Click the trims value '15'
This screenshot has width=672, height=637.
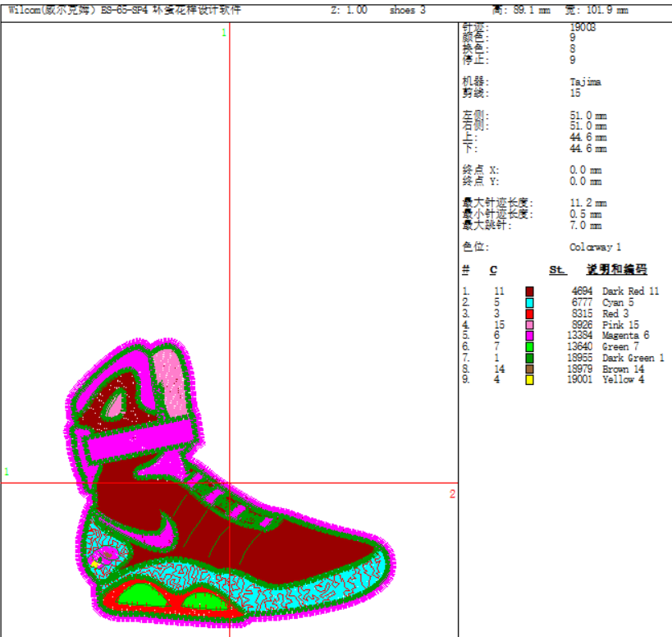click(575, 93)
